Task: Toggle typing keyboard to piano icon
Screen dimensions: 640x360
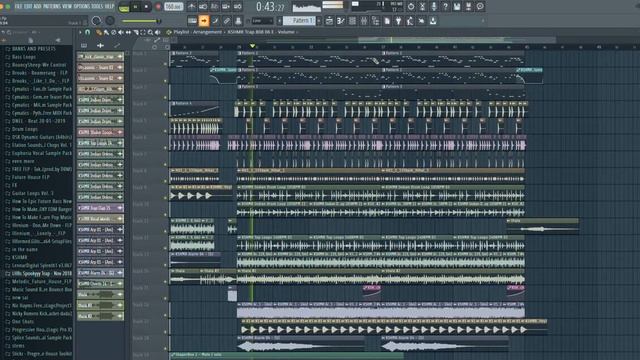Action: point(192,21)
